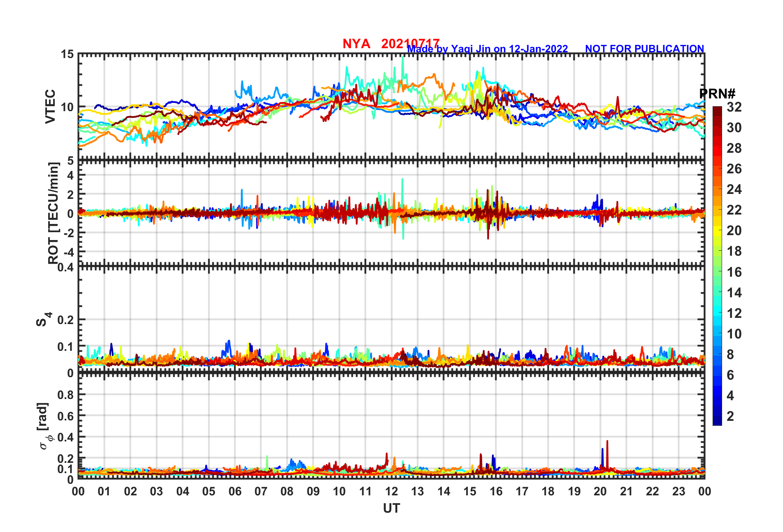Click colorbar tick label 32
The width and height of the screenshot is (783, 532).
pyautogui.click(x=734, y=107)
